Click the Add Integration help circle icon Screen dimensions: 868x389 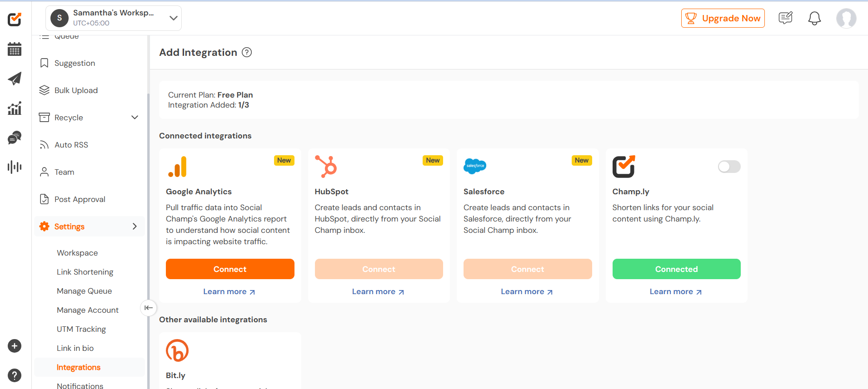point(247,52)
